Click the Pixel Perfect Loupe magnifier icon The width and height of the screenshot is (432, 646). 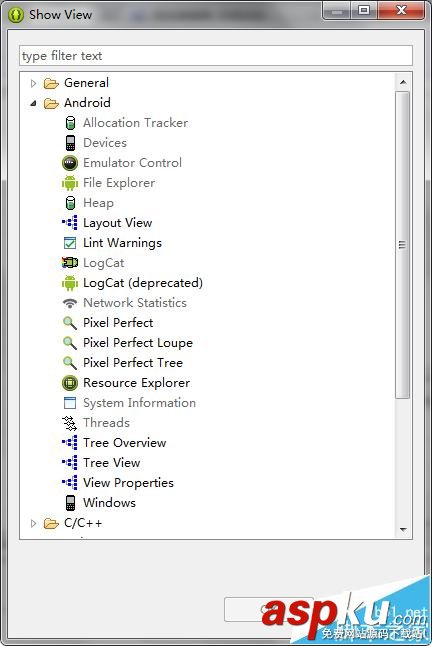70,343
